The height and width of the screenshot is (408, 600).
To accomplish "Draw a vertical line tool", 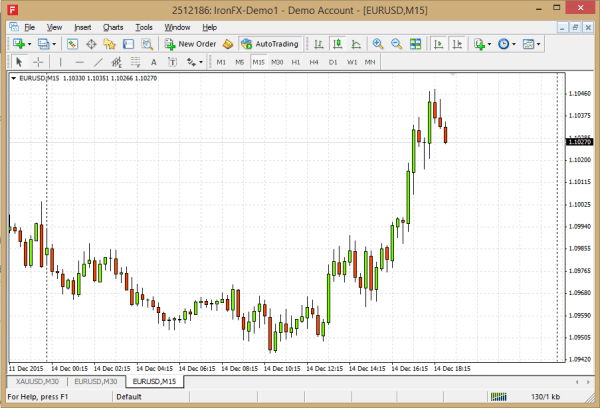I will (x=60, y=62).
